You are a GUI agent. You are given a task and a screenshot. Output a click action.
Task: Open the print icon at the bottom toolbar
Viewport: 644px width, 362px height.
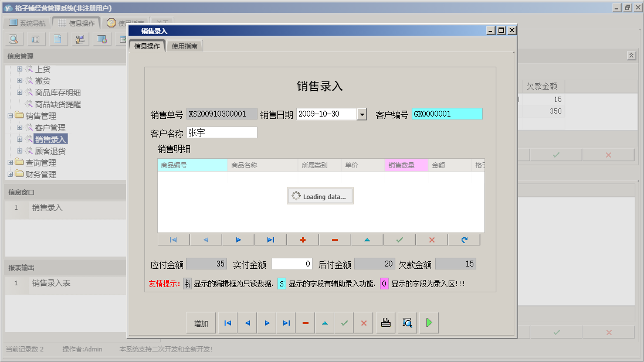click(385, 322)
